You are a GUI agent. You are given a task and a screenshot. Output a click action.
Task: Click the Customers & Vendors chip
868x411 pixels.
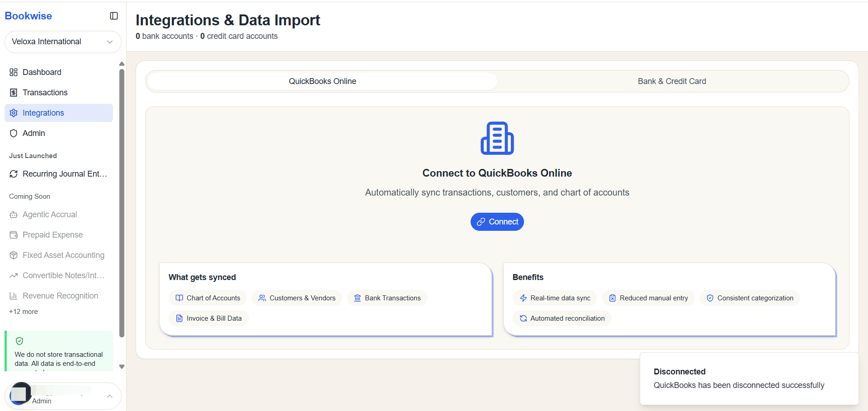[297, 298]
